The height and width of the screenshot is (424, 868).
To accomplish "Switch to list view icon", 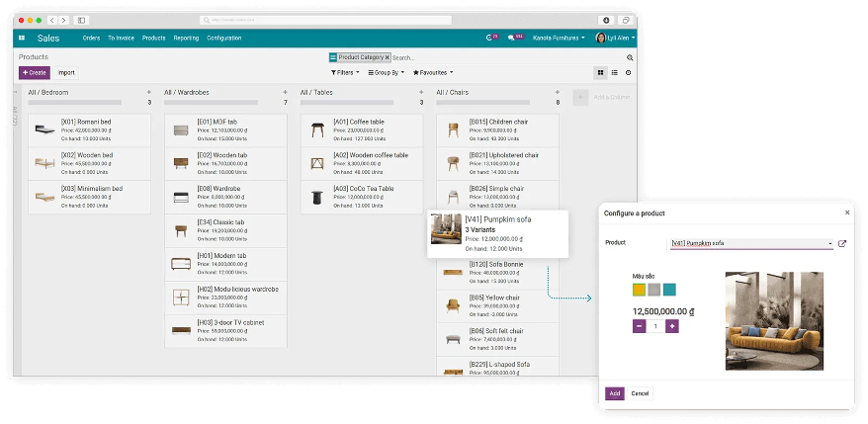I will [x=615, y=72].
